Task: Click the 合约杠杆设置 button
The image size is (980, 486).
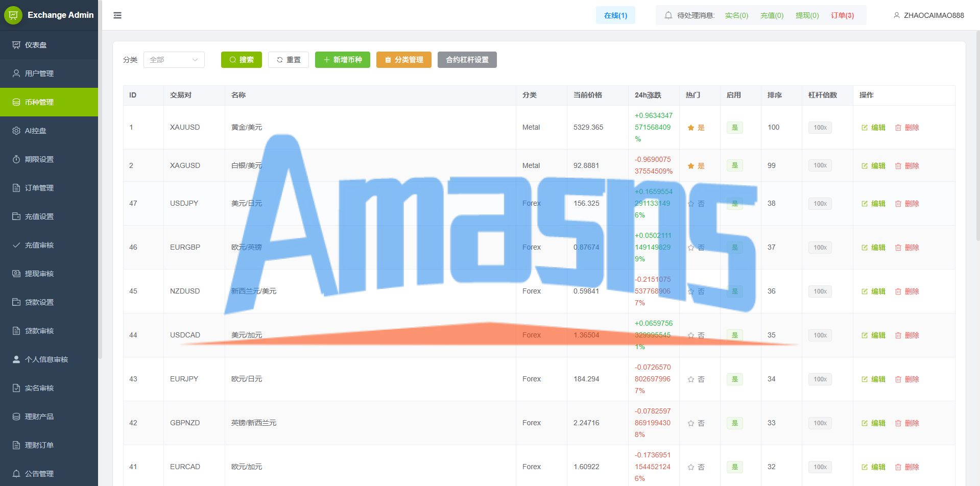Action: 467,60
